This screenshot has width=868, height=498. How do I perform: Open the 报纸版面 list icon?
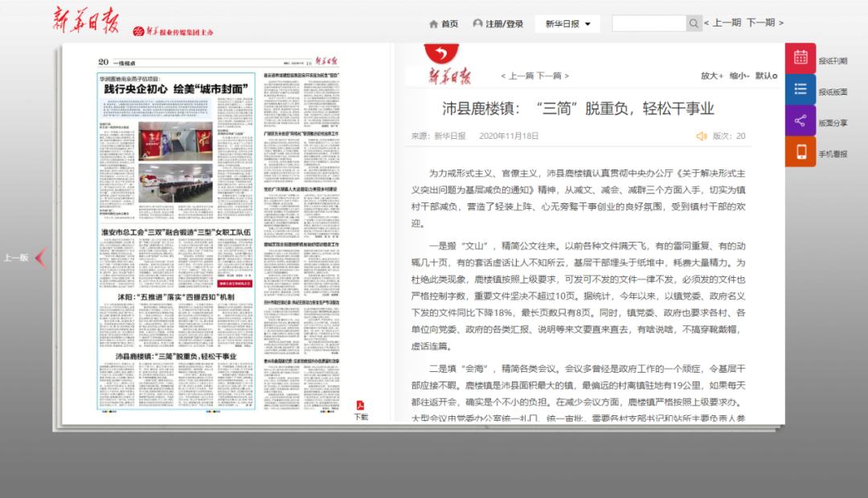click(x=800, y=89)
